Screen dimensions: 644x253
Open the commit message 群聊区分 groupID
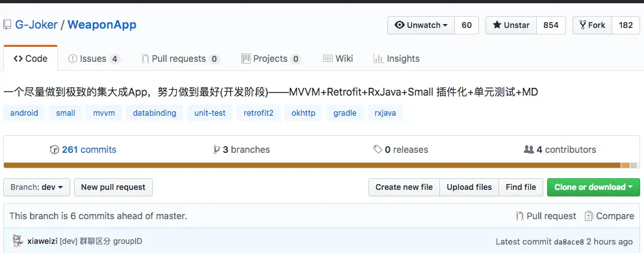(101, 241)
